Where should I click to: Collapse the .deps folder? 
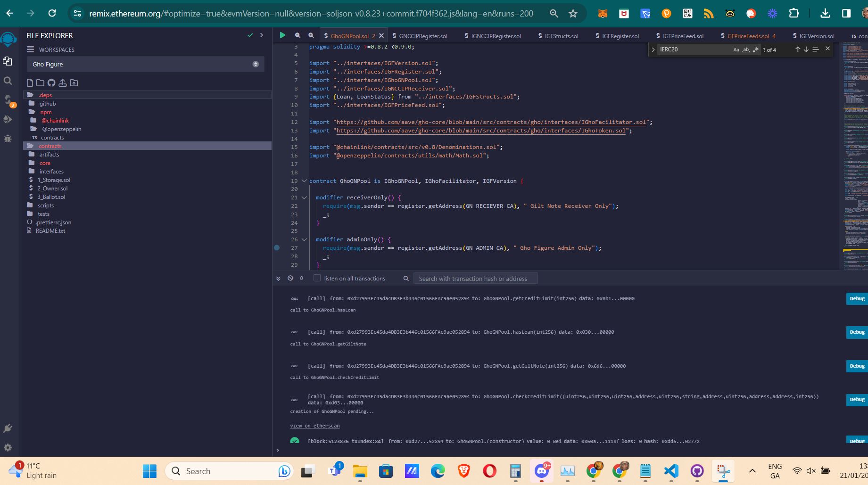(x=30, y=95)
